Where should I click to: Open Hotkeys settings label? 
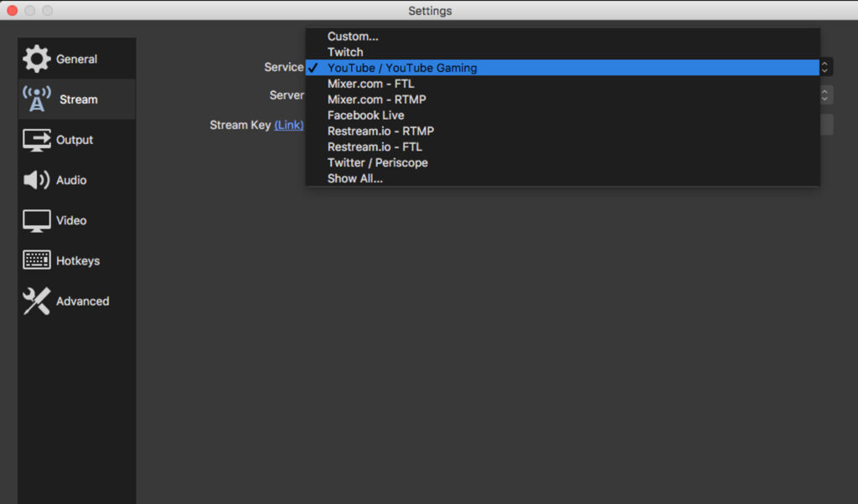78,260
